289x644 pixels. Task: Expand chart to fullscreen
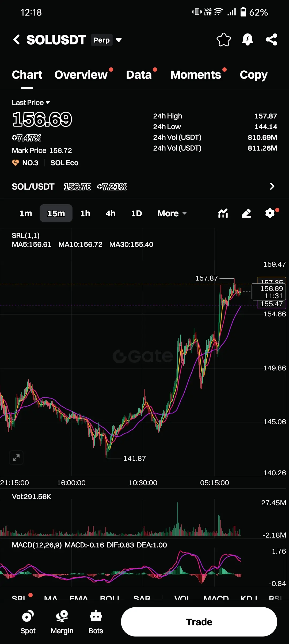coord(16,458)
